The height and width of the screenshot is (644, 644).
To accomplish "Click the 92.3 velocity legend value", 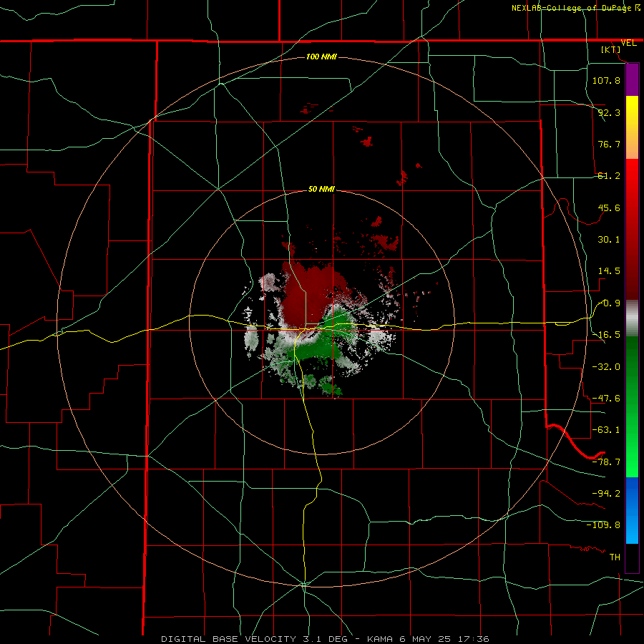I will pos(609,112).
